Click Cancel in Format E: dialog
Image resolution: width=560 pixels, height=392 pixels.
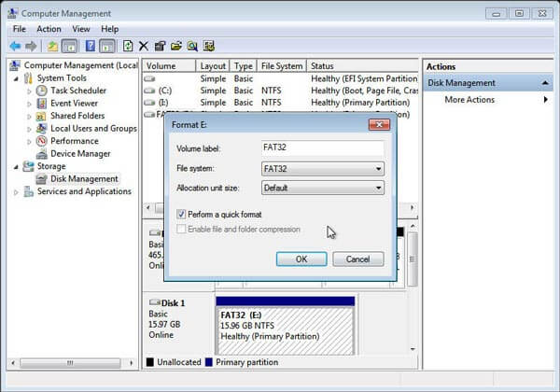pyautogui.click(x=358, y=259)
